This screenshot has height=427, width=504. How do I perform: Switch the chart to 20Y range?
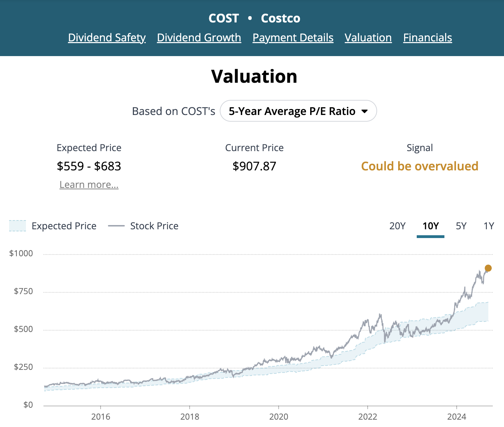(397, 226)
